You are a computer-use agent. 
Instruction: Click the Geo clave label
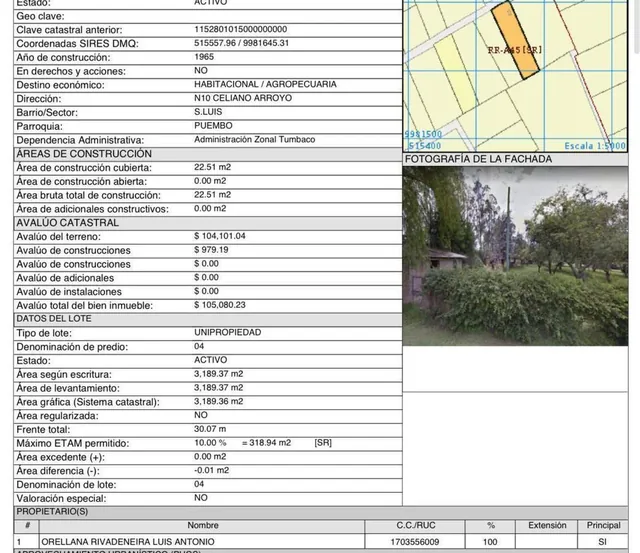click(40, 16)
